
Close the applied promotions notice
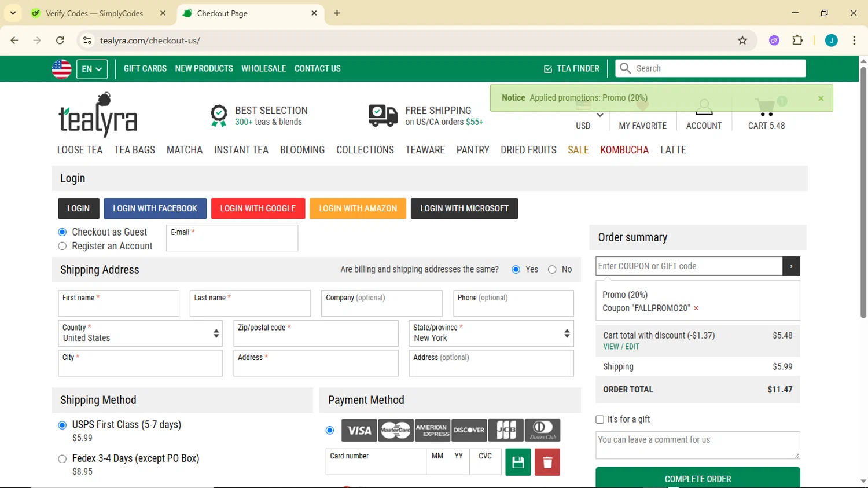pos(821,98)
